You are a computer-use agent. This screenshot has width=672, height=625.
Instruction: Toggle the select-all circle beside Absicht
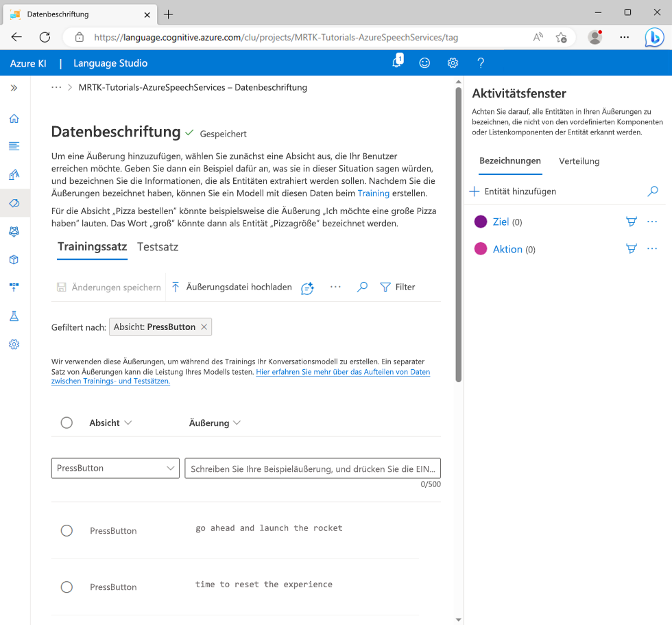click(67, 423)
